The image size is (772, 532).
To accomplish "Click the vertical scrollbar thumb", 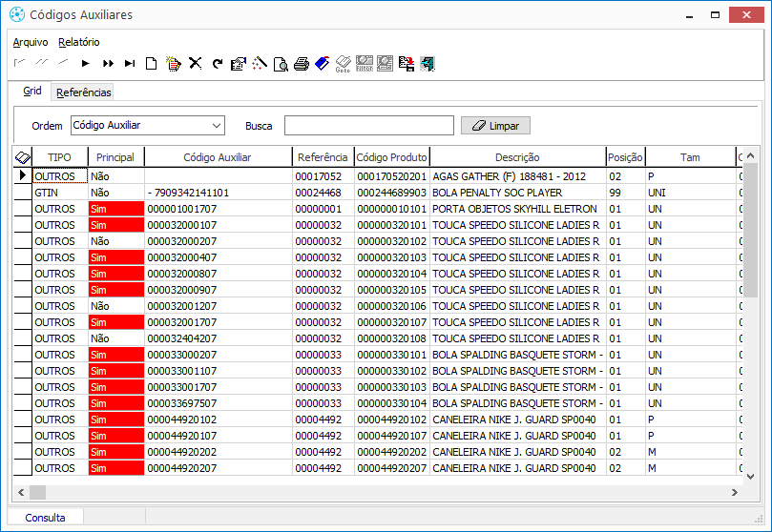I will click(750, 230).
